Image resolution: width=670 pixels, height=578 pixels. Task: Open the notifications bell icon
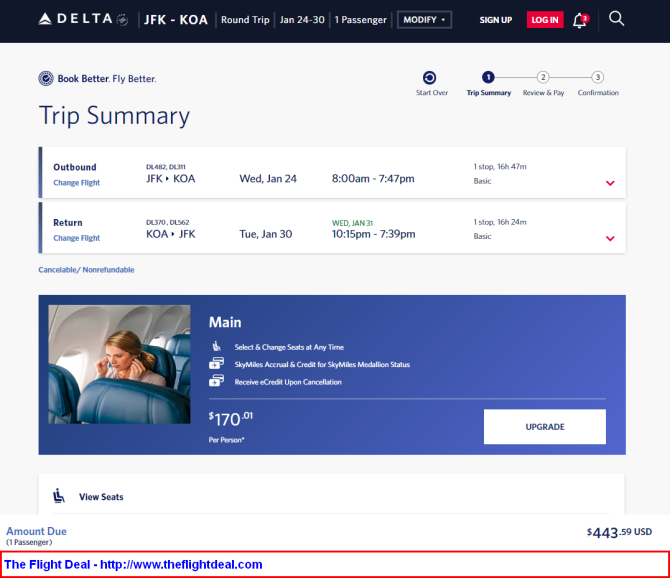coord(580,20)
